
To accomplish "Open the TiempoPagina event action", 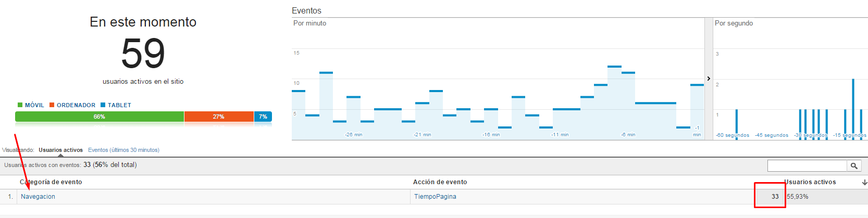I will click(435, 197).
